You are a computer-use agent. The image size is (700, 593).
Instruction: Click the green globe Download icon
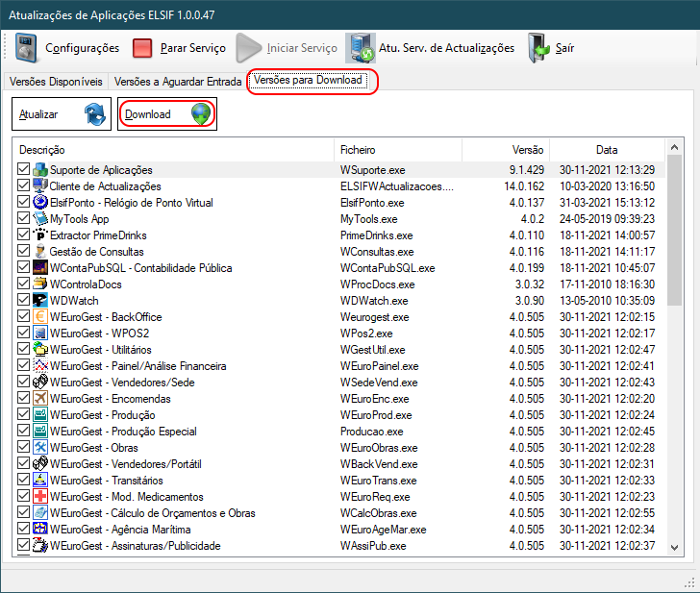click(x=200, y=114)
